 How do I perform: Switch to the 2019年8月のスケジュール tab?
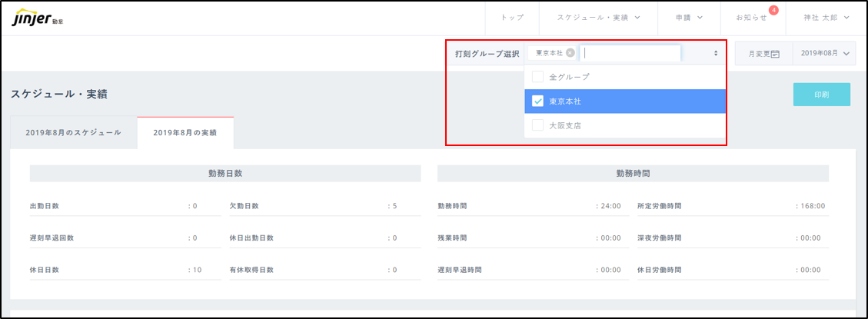click(74, 132)
